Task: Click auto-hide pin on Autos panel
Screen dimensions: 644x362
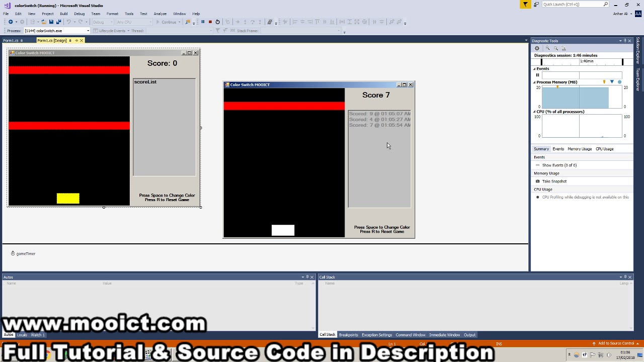Action: click(x=307, y=277)
